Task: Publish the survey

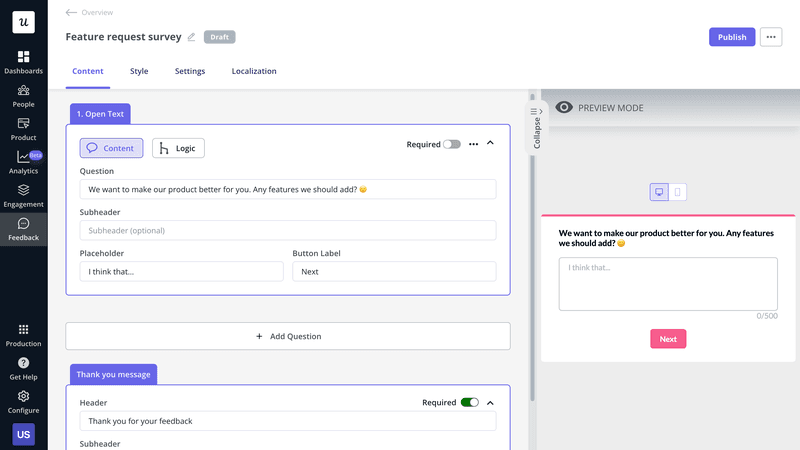Action: (732, 37)
